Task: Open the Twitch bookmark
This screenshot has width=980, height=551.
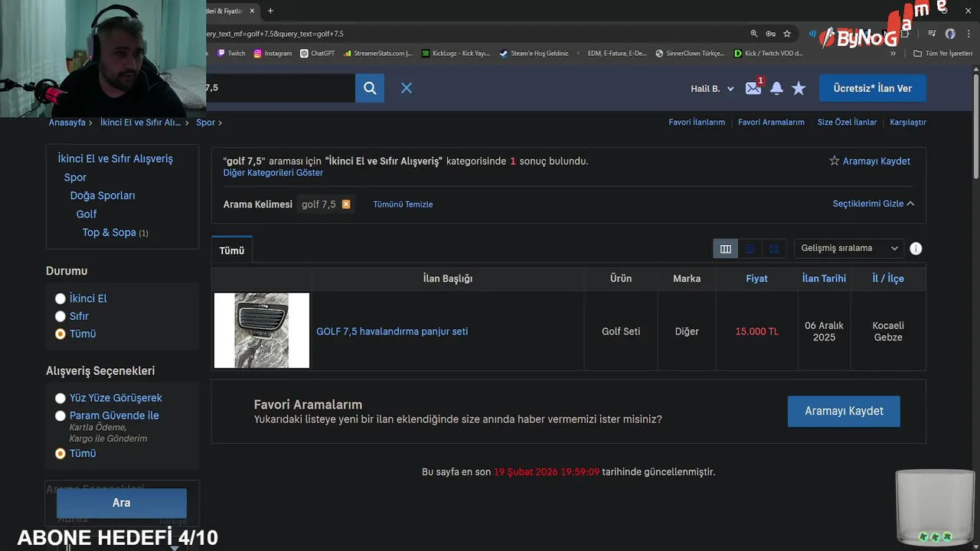Action: click(x=231, y=54)
